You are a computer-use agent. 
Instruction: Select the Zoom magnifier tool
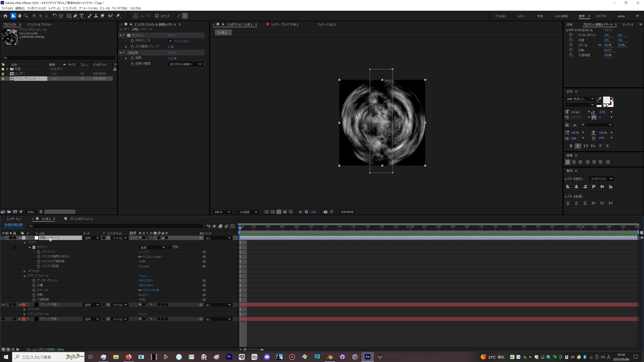coord(26,16)
